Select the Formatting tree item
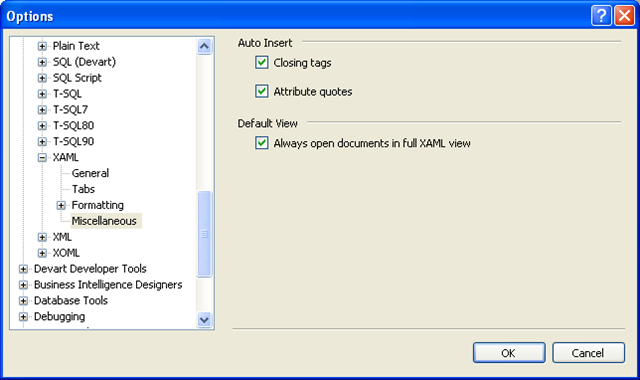This screenshot has height=380, width=640. click(98, 205)
